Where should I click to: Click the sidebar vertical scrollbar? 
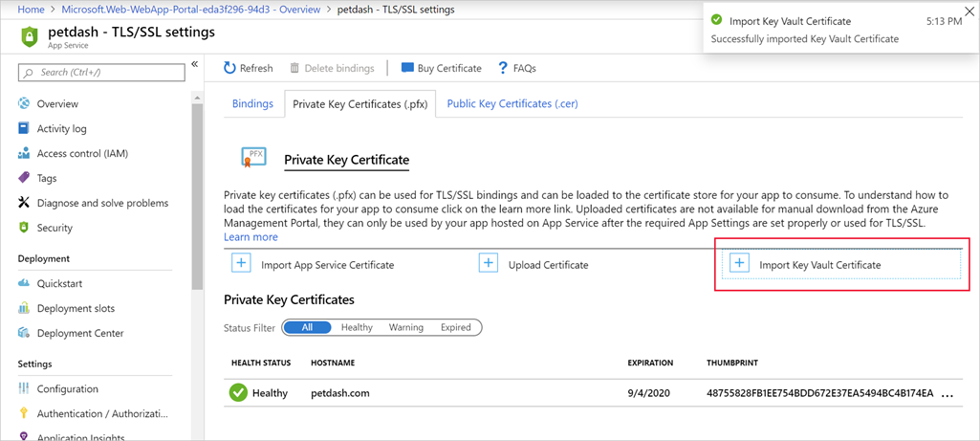tap(197, 194)
